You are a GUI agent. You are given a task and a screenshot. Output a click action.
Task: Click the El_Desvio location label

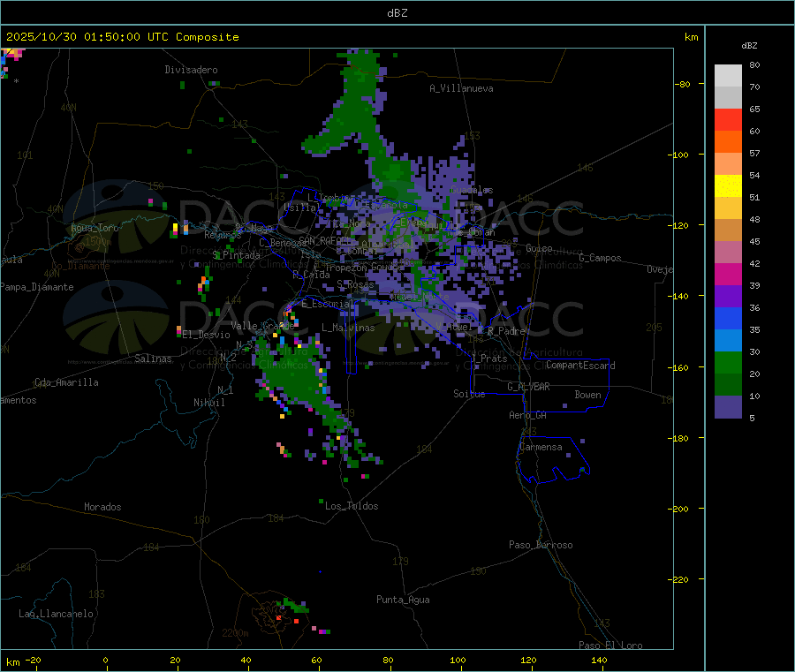(x=206, y=335)
